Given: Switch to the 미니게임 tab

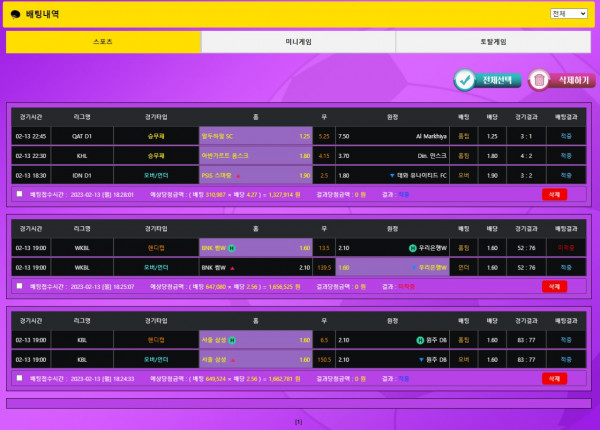Looking at the screenshot, I should pos(298,42).
